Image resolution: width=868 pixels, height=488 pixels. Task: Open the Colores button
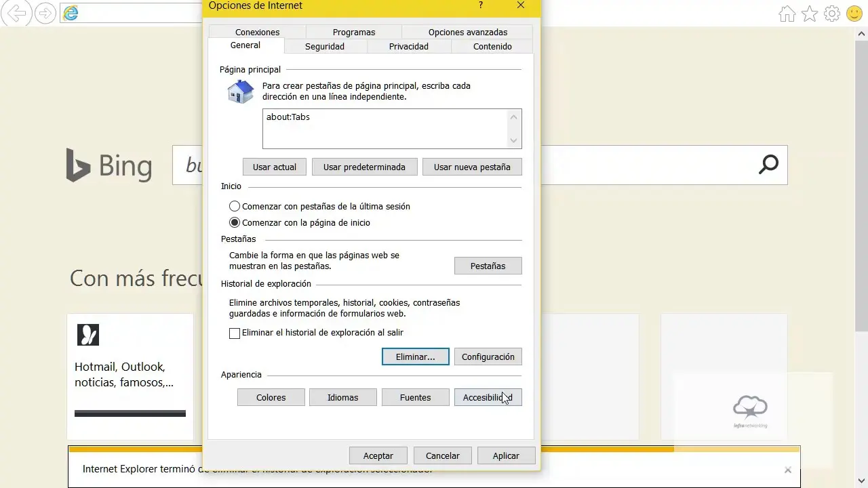pyautogui.click(x=271, y=397)
